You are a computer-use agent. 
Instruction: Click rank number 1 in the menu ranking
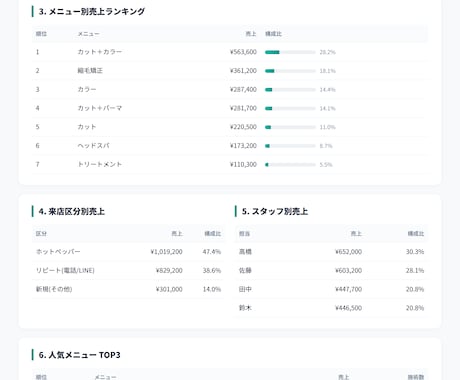(x=37, y=52)
